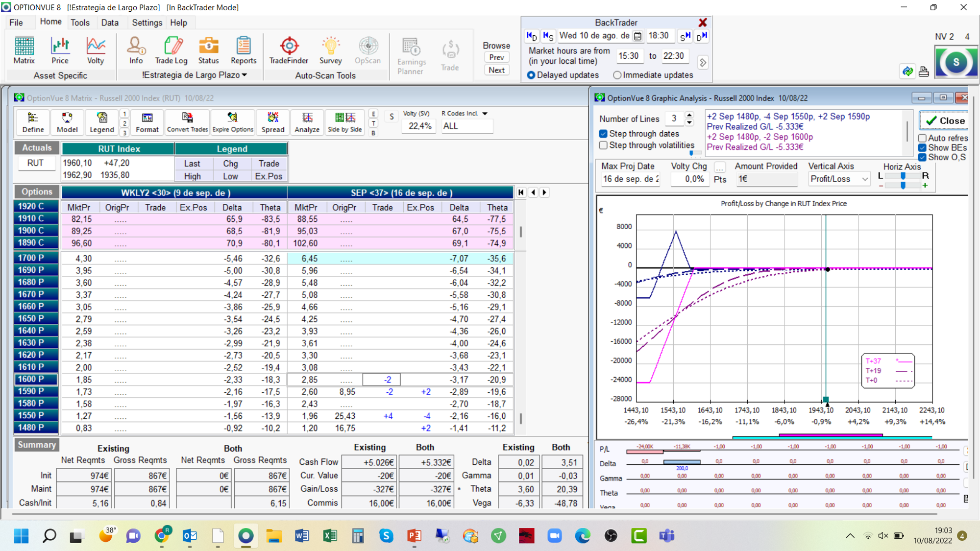The width and height of the screenshot is (980, 551).
Task: Open Excel from the taskbar
Action: pyautogui.click(x=330, y=536)
